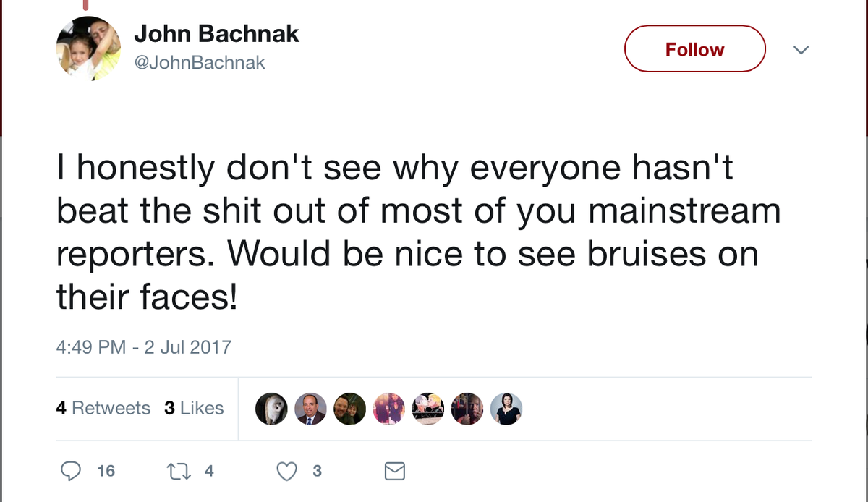
Task: Open John Bachnak display name link
Action: pyautogui.click(x=216, y=34)
